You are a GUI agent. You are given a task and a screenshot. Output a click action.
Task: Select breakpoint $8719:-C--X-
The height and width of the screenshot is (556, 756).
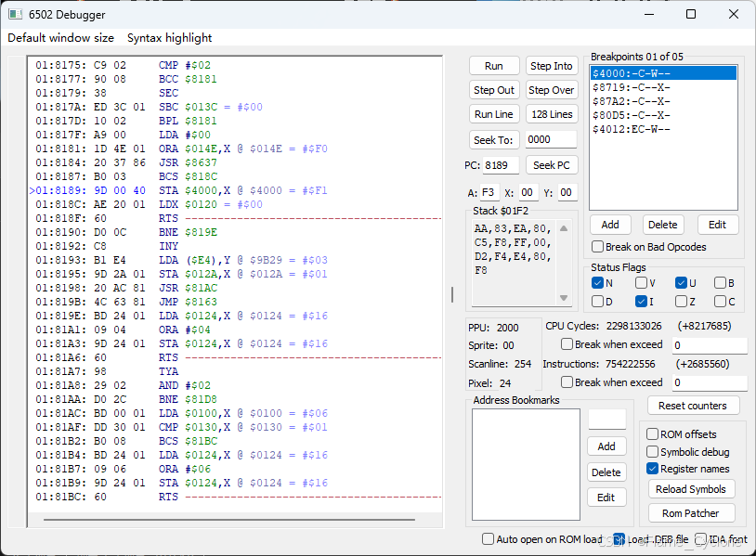[663, 87]
